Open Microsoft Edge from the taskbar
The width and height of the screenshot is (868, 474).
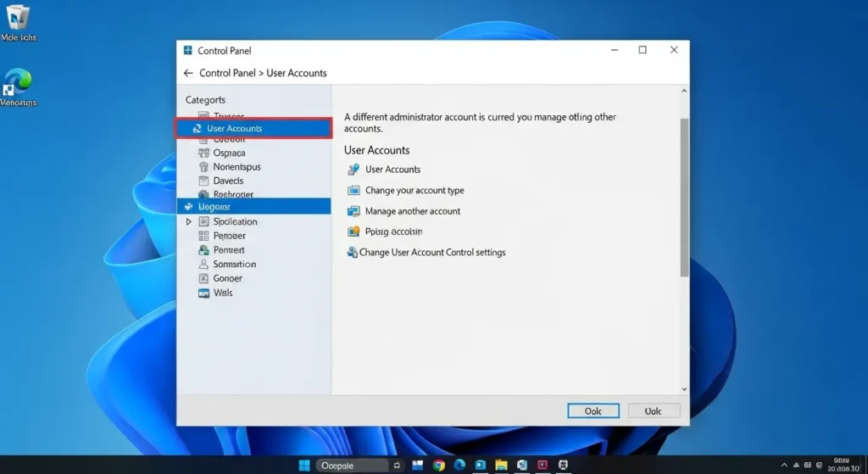(459, 466)
